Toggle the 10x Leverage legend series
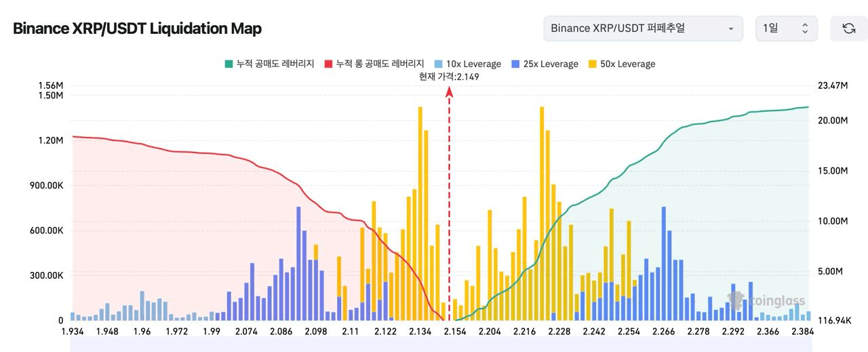 tap(468, 64)
